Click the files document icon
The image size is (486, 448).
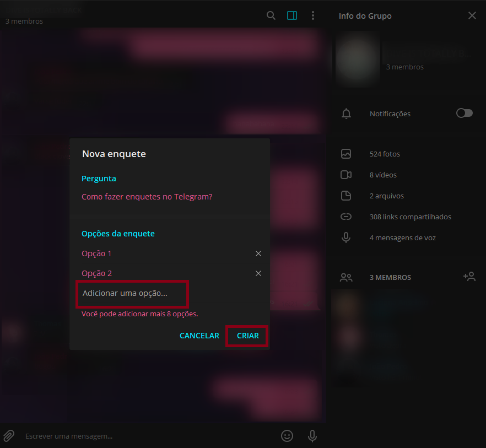346,196
